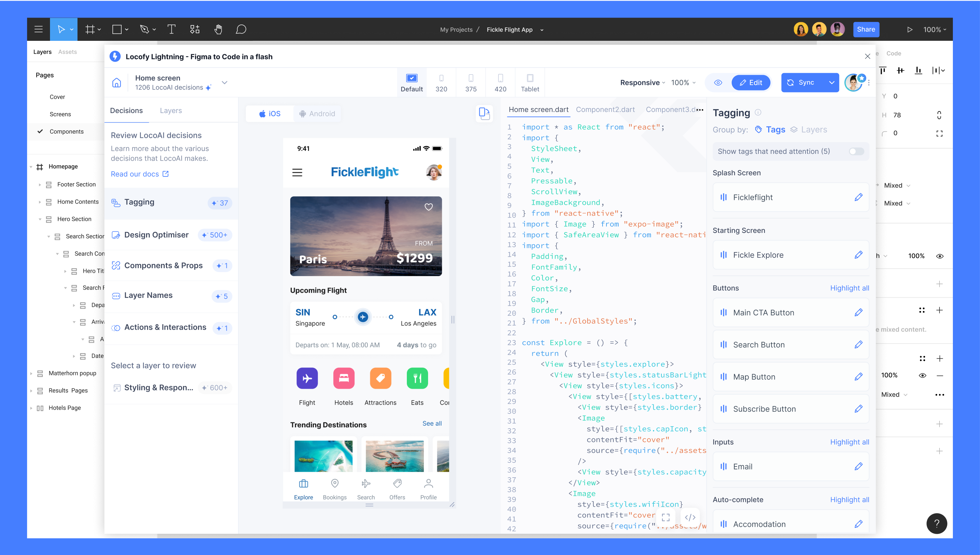The width and height of the screenshot is (980, 555).
Task: Edit the Fickleflight tag
Action: tap(858, 197)
